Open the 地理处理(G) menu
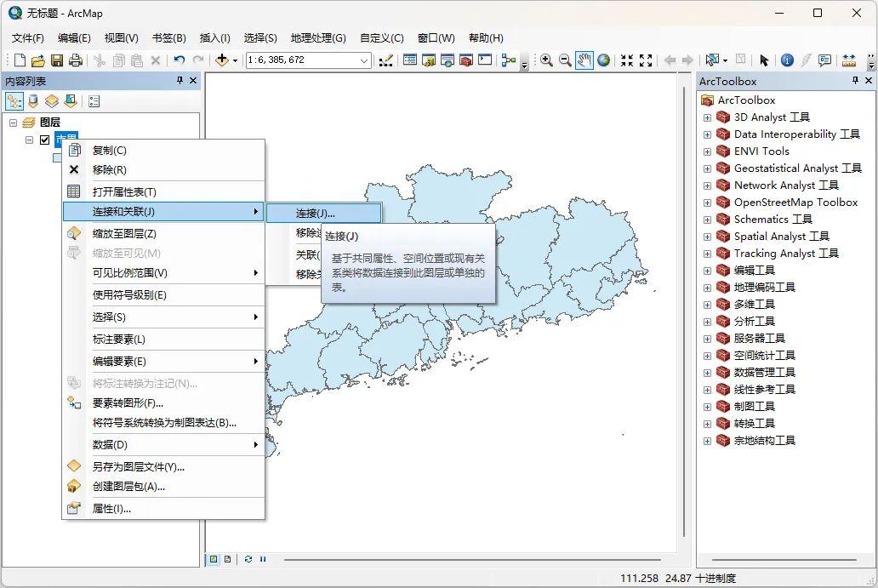Screen dimensions: 878x588 pos(318,38)
